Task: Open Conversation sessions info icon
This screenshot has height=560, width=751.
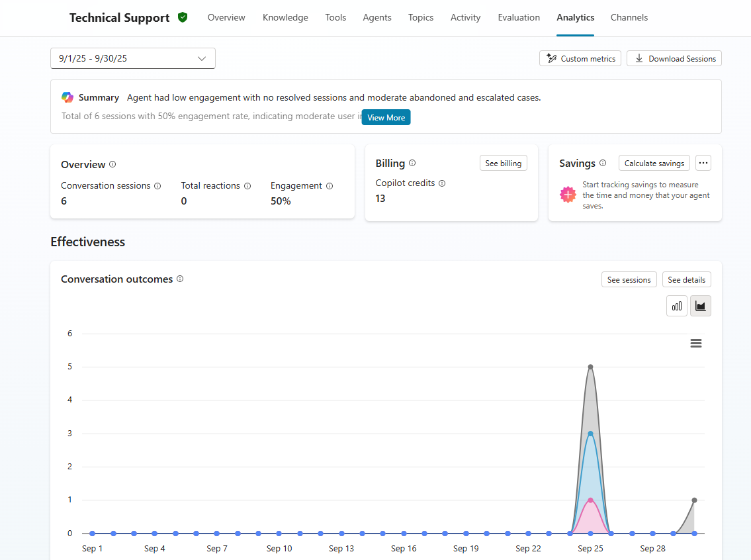Action: (x=157, y=186)
